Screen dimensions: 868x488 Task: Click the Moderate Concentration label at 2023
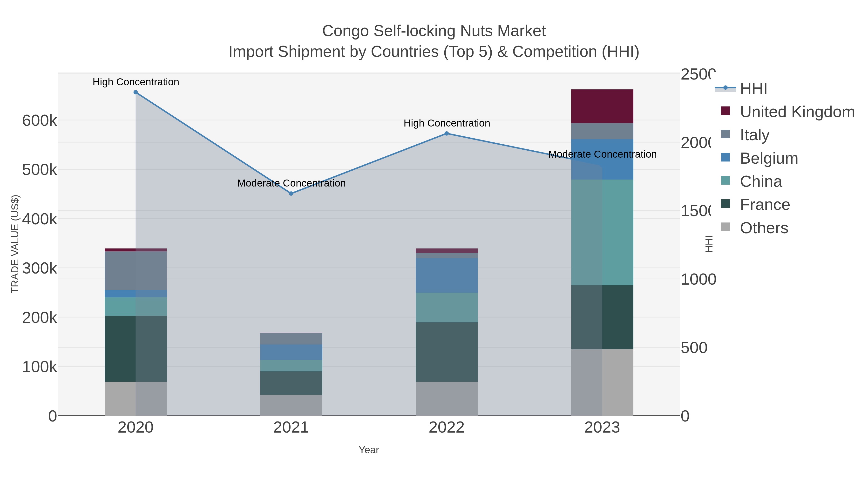pos(603,154)
